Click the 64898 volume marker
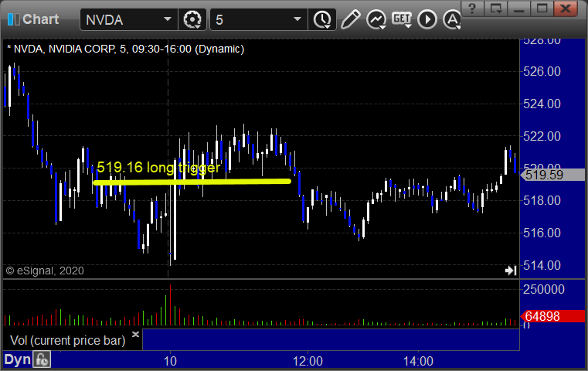The image size is (588, 371). (x=552, y=316)
